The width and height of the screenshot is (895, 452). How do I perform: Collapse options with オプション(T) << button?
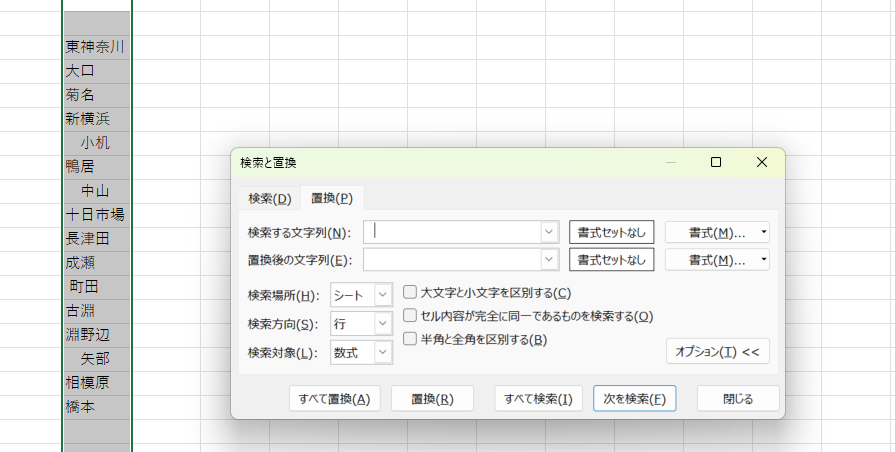tap(717, 352)
